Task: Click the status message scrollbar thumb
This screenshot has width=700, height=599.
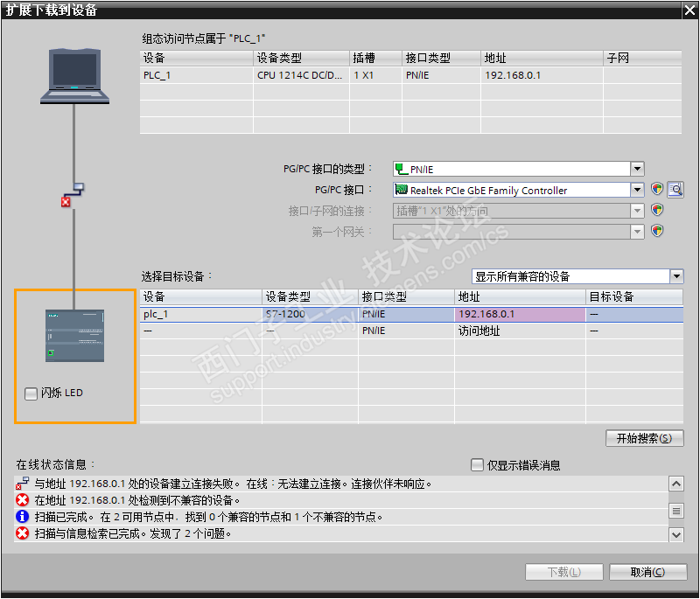Action: coord(676,511)
